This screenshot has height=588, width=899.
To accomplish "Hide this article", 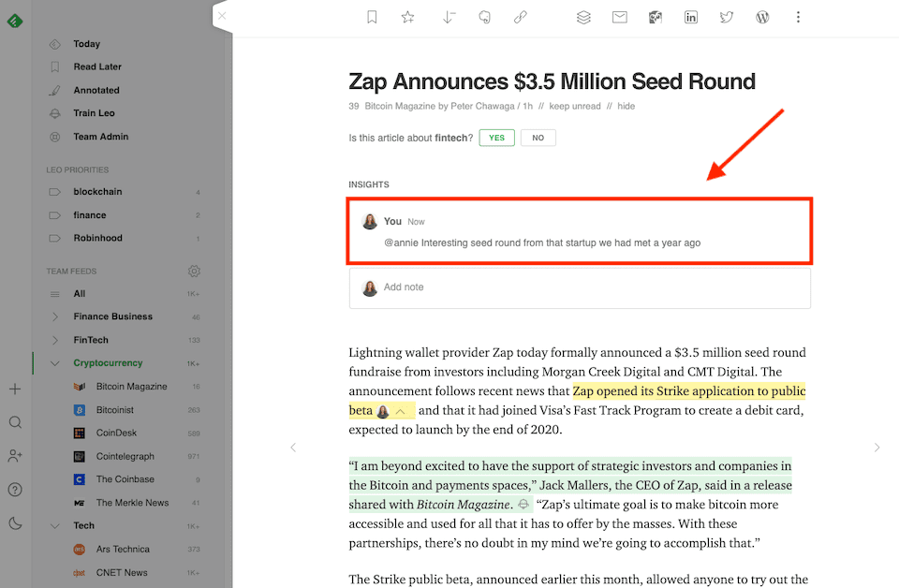I will pyautogui.click(x=626, y=106).
